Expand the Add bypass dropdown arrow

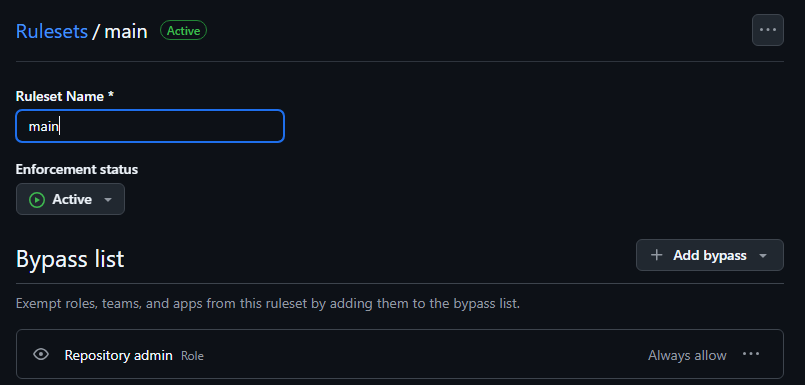(x=763, y=256)
